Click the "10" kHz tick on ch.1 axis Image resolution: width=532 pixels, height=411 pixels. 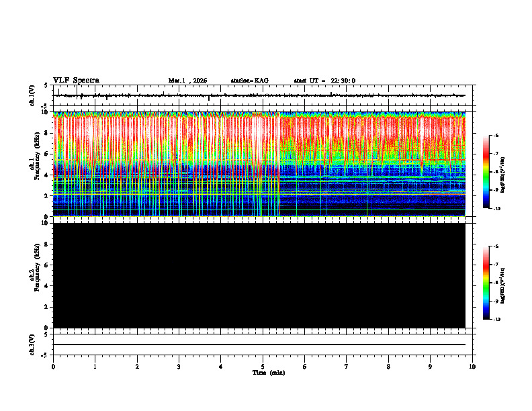(46, 112)
